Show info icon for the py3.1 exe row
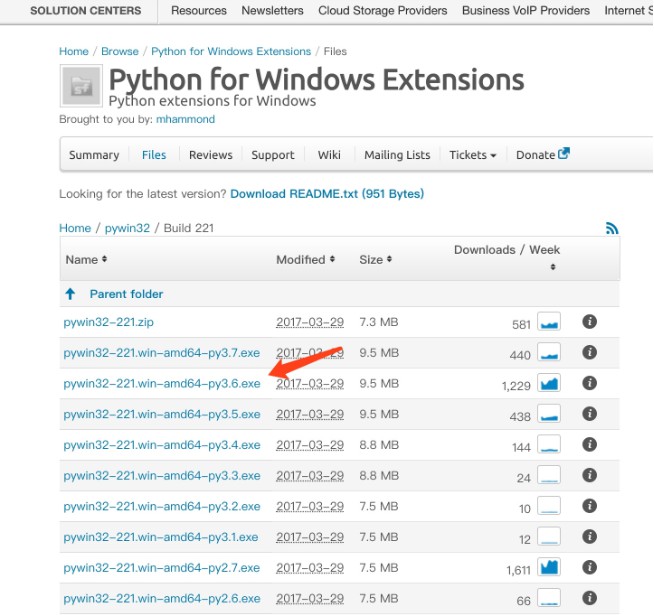Image resolution: width=654 pixels, height=615 pixels. coord(589,537)
